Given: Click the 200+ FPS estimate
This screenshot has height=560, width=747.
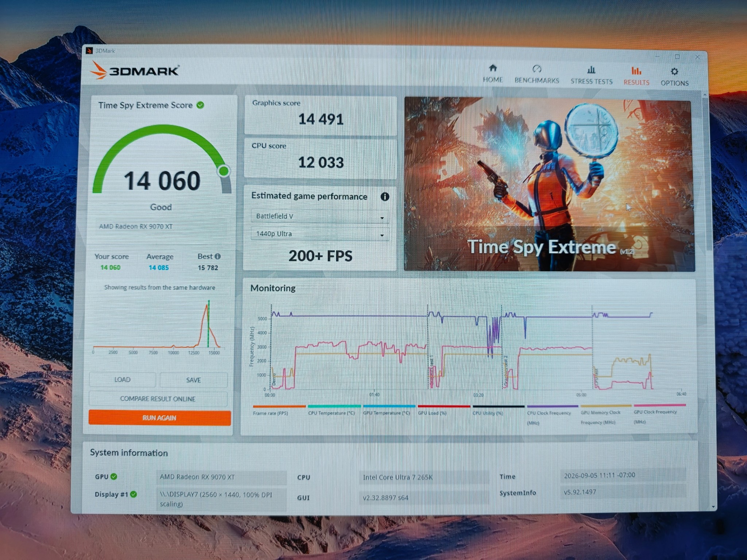Looking at the screenshot, I should point(320,256).
